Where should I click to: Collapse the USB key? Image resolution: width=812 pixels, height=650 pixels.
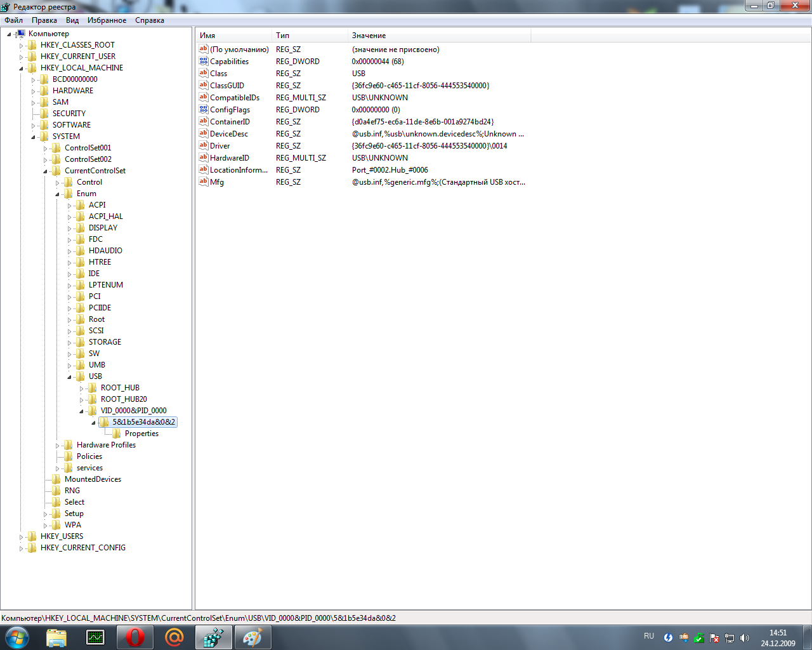point(69,377)
